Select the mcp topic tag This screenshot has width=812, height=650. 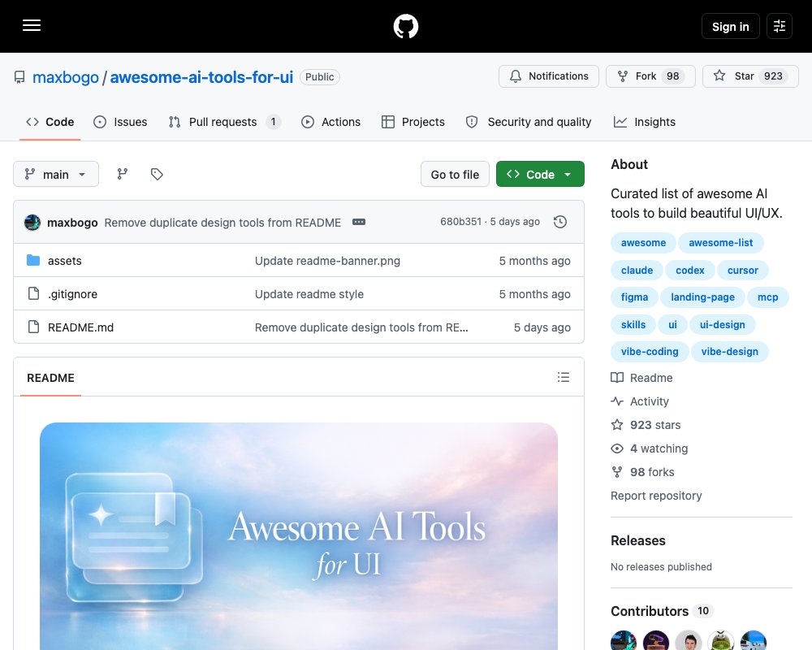(x=767, y=297)
